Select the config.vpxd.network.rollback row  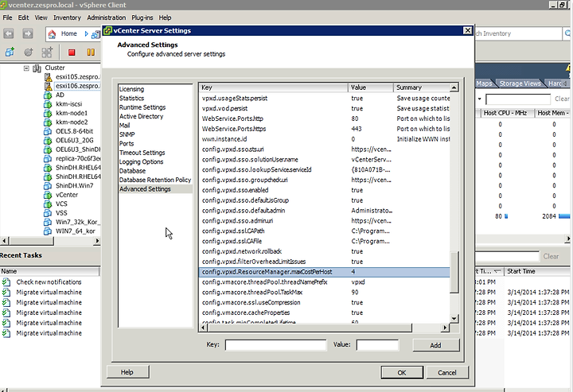[325, 251]
